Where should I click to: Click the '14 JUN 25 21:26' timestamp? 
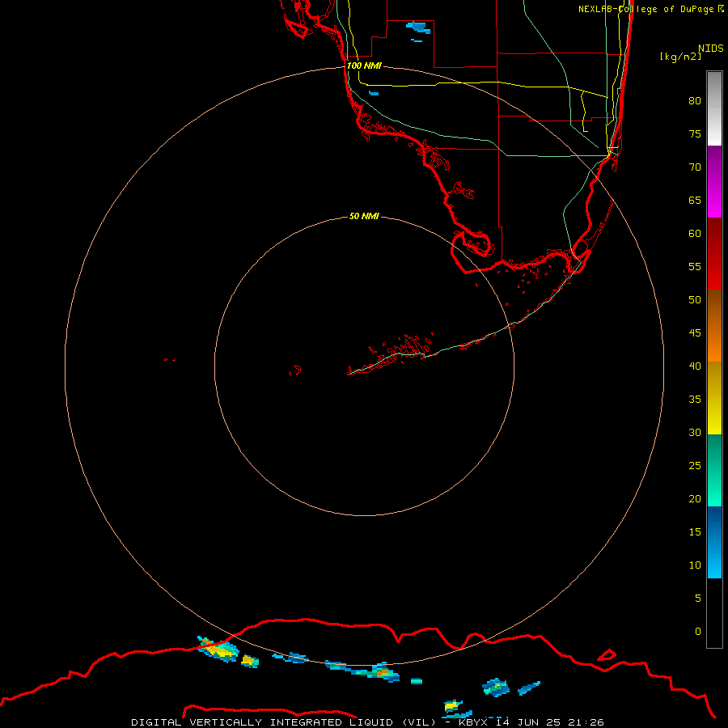549,722
